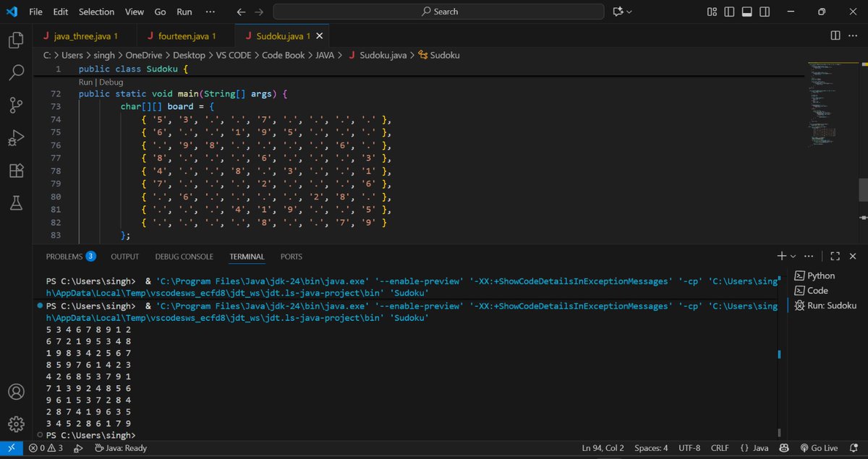Image resolution: width=868 pixels, height=459 pixels.
Task: Toggle the Secondary Side Bar
Action: click(x=764, y=12)
